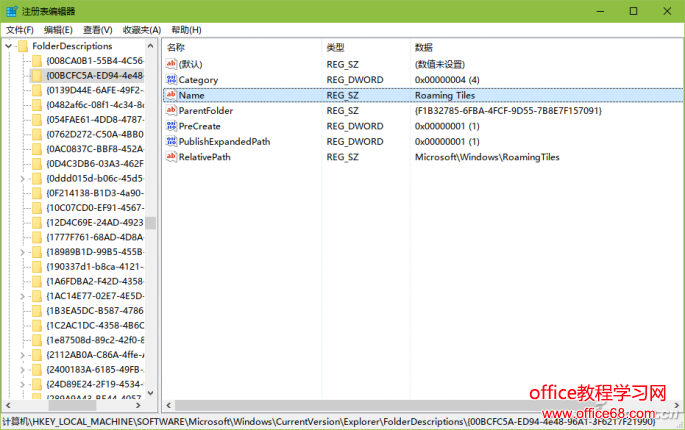Minimize the Registry Editor window
This screenshot has width=685, height=430.
pos(601,11)
